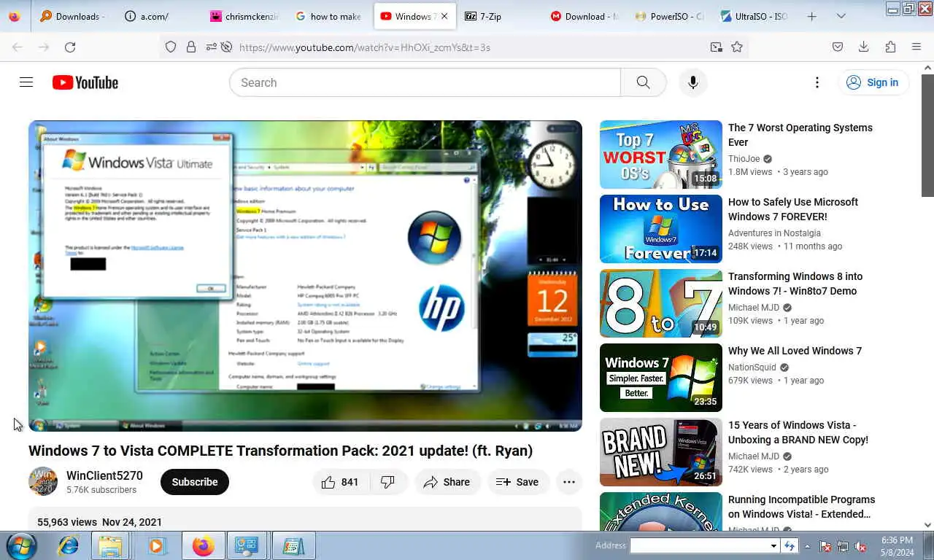This screenshot has width=934, height=560.
Task: Switch to the Download MEGA tab
Action: coord(584,16)
